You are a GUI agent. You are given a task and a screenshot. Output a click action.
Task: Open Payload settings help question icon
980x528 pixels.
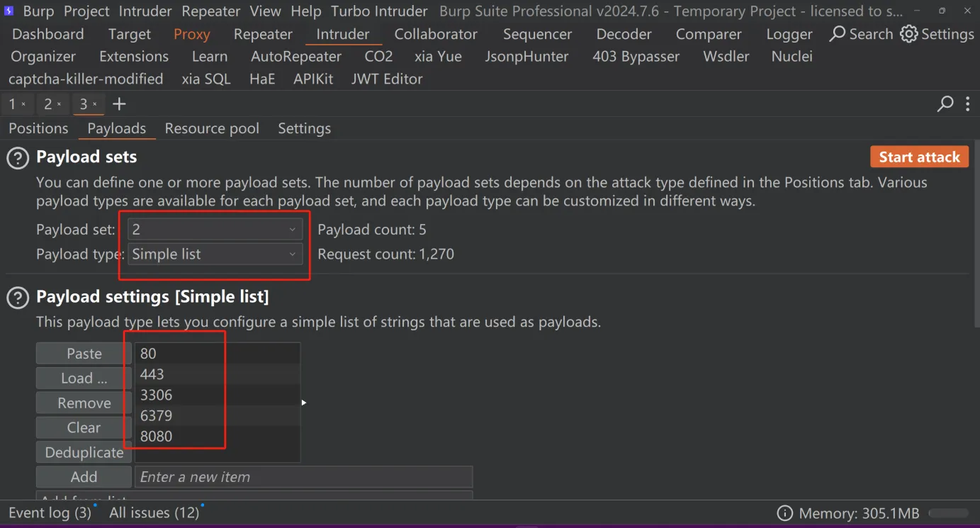(x=18, y=298)
